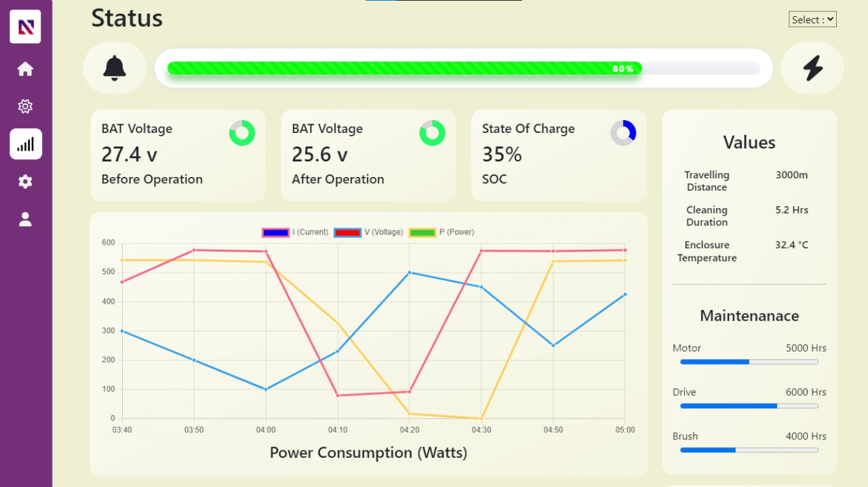Click the "Drive" maintenance label
The height and width of the screenshot is (487, 868).
pyautogui.click(x=684, y=392)
